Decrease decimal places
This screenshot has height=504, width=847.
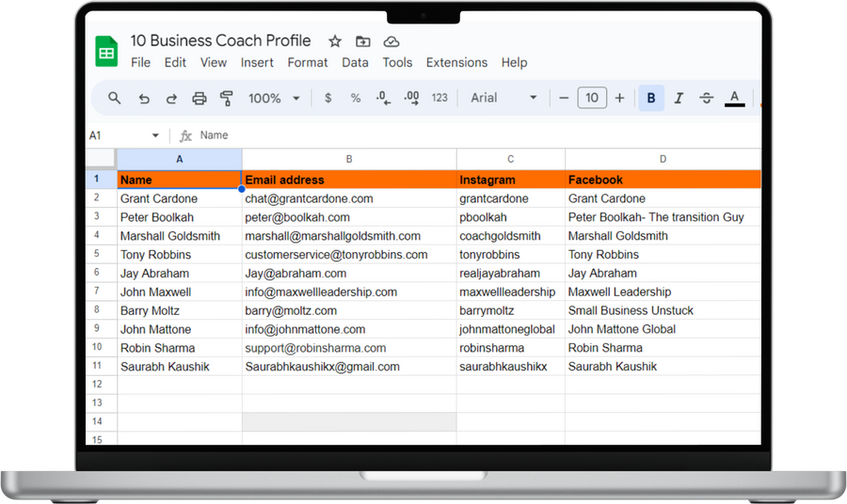(383, 98)
